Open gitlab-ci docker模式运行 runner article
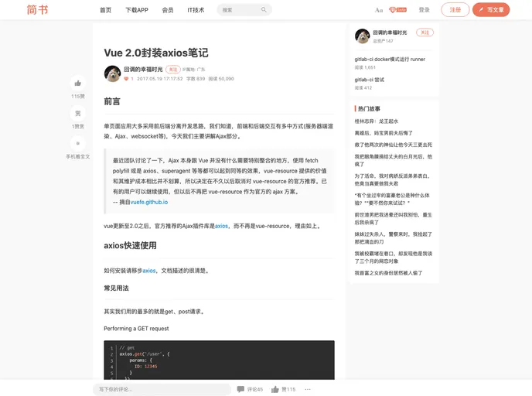Screen dimensions: 532x396 [390, 59]
